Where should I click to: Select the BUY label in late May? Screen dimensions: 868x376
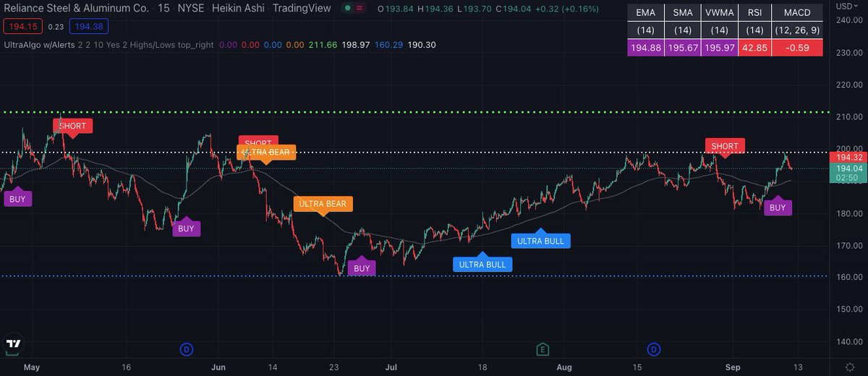coord(186,228)
